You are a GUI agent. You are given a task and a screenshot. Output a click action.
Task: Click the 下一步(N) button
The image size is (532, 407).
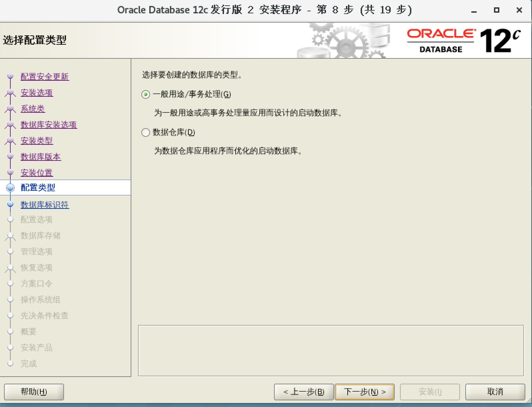click(365, 392)
